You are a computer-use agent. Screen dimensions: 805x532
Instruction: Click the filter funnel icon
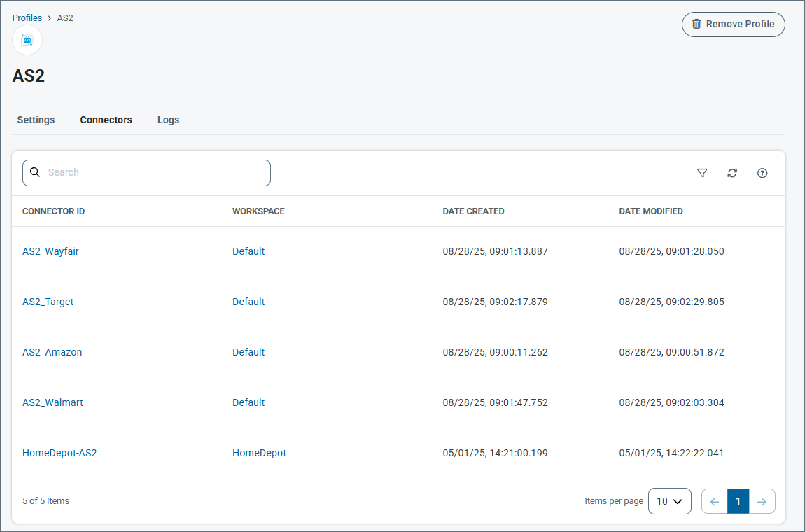[x=702, y=173]
